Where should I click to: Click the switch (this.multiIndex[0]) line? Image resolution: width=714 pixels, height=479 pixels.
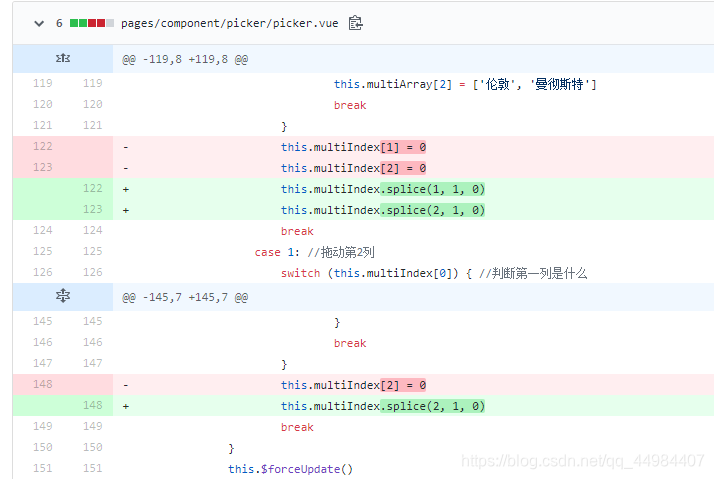click(434, 273)
